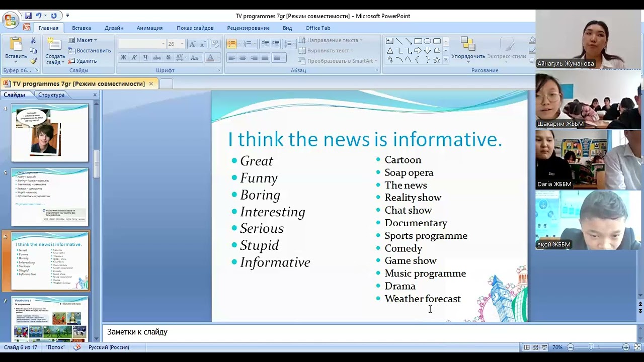Viewport: 644px width, 362px height.
Task: Decrease the list indent level
Action: 265,44
